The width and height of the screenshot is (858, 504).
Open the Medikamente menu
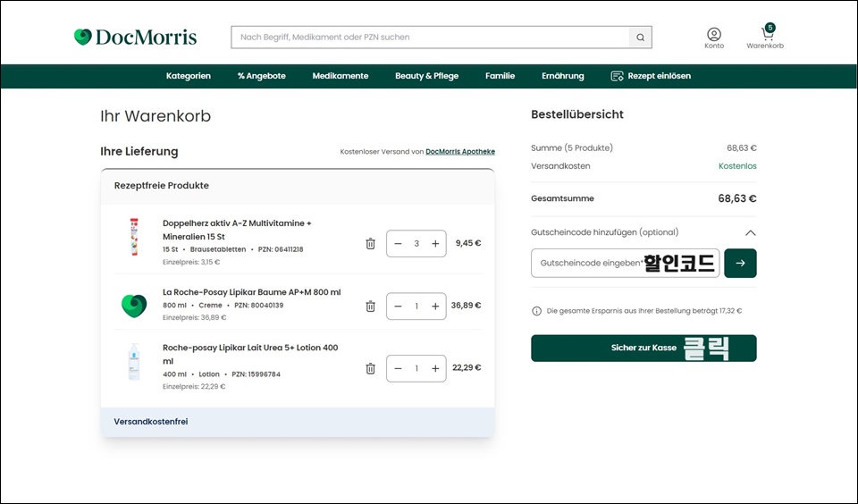pyautogui.click(x=341, y=76)
